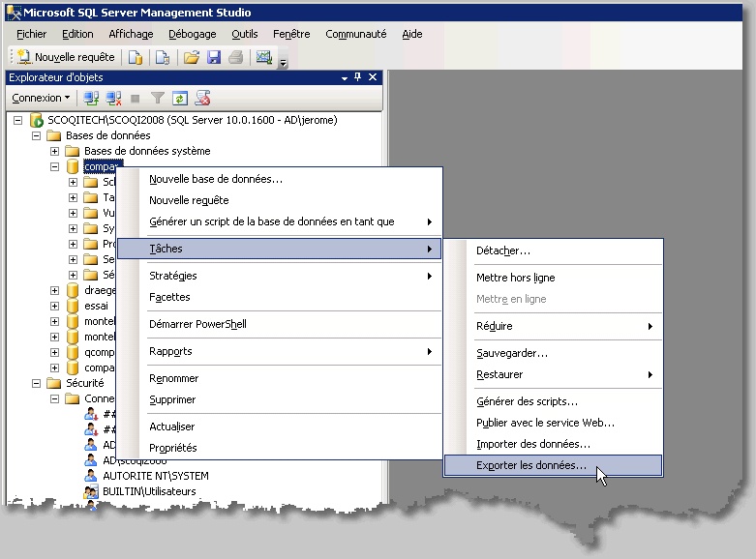Open the Débogage menu
This screenshot has width=756, height=559.
[x=192, y=34]
